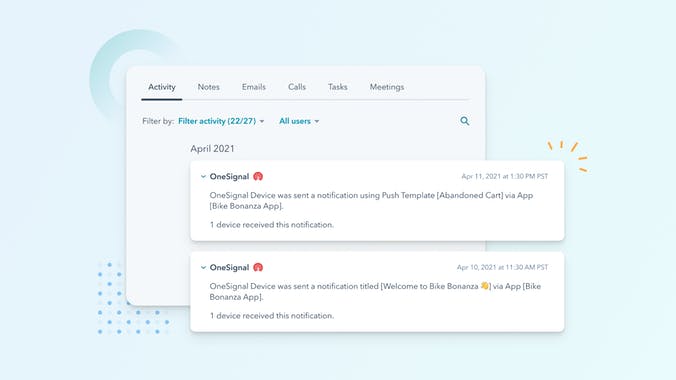Collapse the Apr 11 OneSignal activity card
This screenshot has width=676, height=380.
(x=203, y=176)
